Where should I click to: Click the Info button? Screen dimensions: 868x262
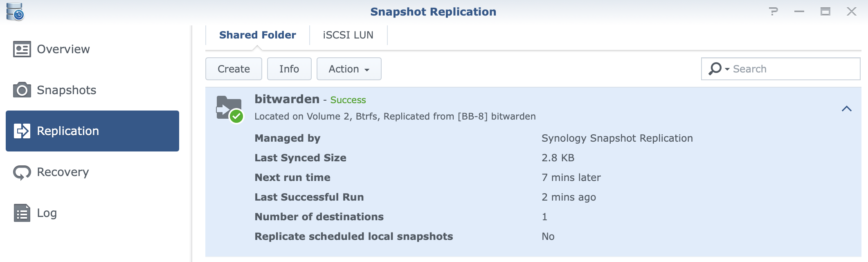point(289,69)
